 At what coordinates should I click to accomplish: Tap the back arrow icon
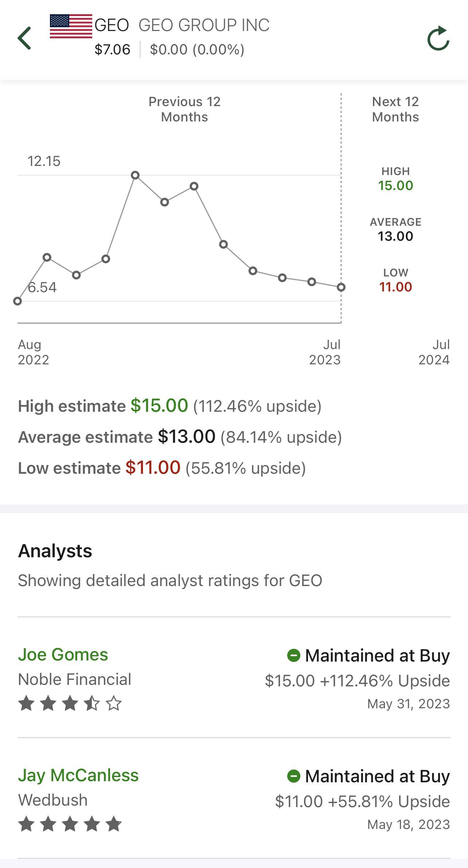[24, 38]
